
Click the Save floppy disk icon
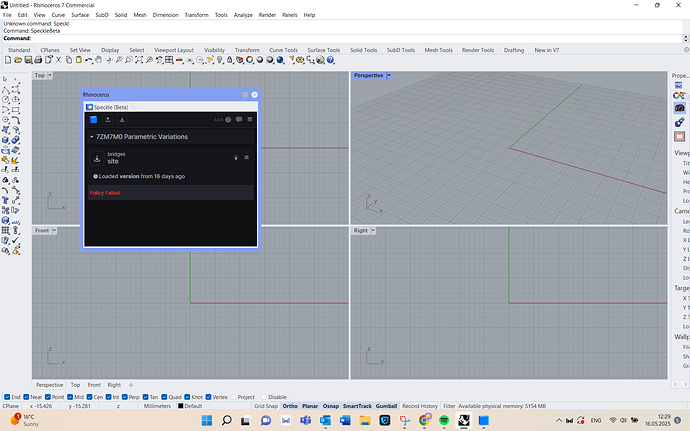[28, 60]
